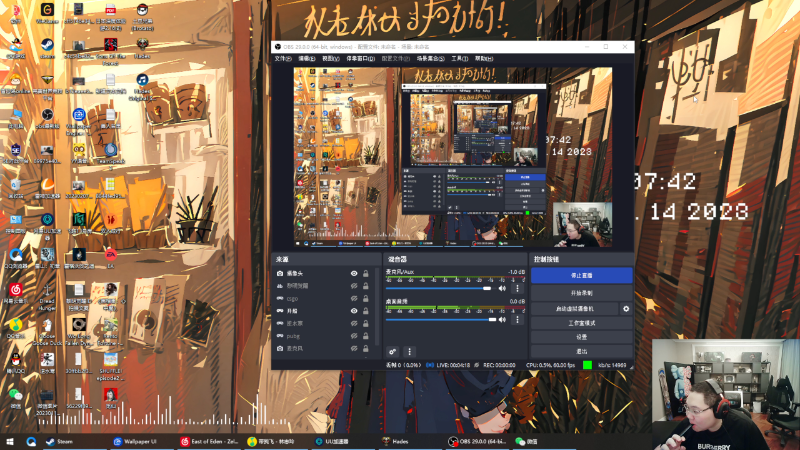Open the 停靠窗口(D) docks menu
This screenshot has width=800, height=450.
[361, 59]
